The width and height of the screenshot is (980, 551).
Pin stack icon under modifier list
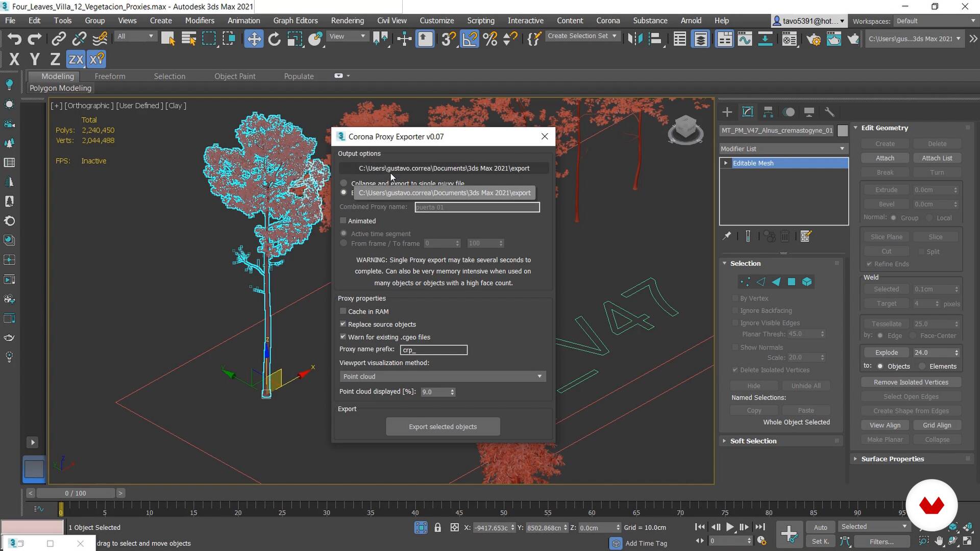point(727,236)
